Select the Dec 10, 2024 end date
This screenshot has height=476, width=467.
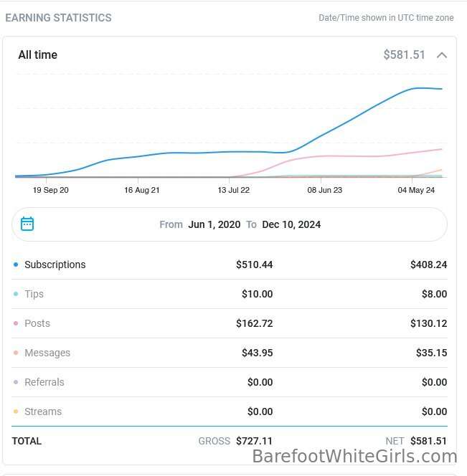click(291, 224)
